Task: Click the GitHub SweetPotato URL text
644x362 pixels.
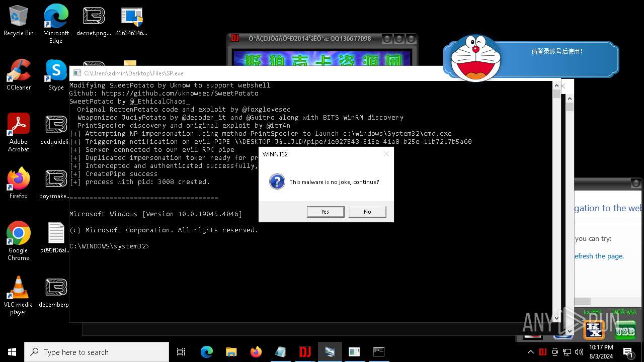Action: pos(180,94)
